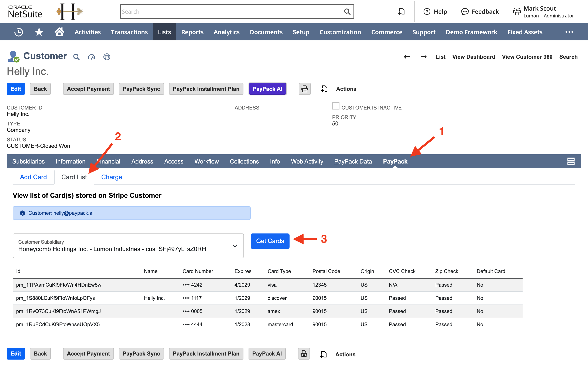588x367 pixels.
Task: Click the Oracle NetSuite logo
Action: pyautogui.click(x=25, y=11)
